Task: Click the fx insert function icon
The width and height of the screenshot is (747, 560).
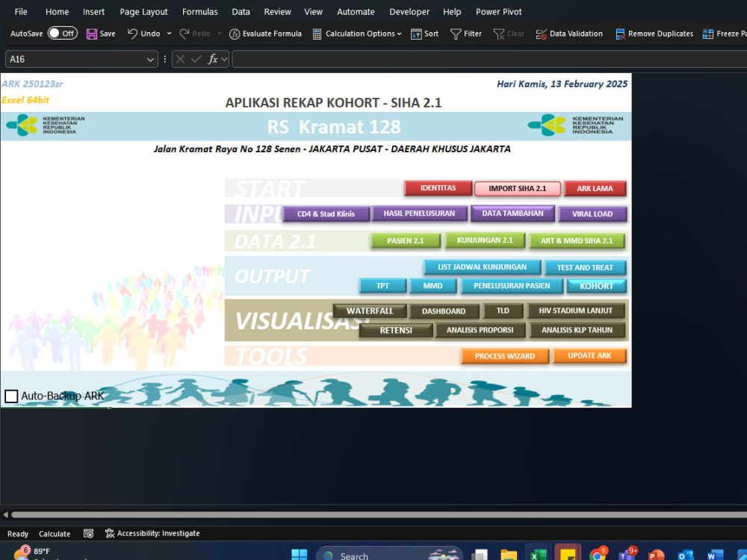Action: click(x=212, y=59)
